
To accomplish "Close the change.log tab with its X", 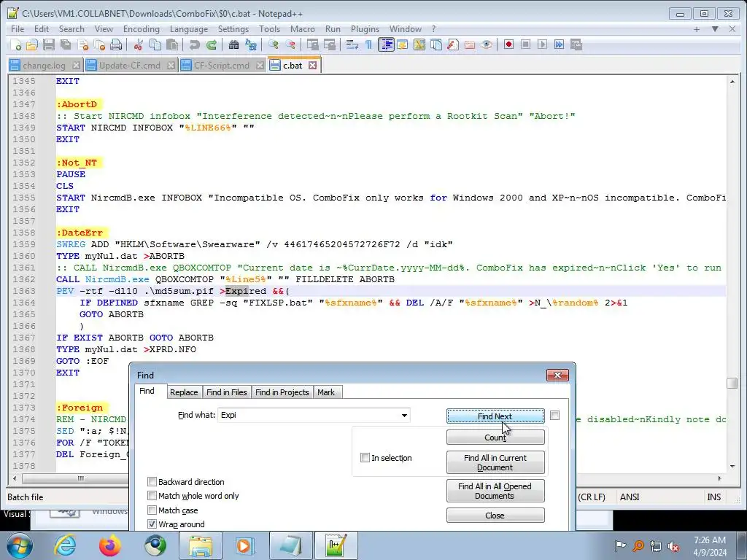I will coord(76,65).
